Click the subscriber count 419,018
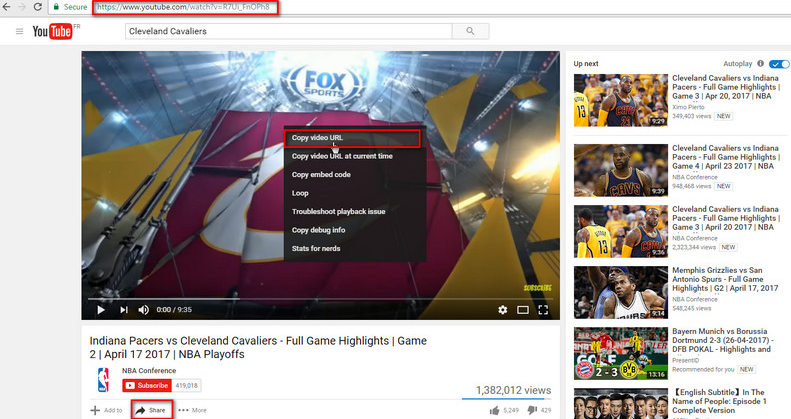791x419 pixels. (x=187, y=386)
